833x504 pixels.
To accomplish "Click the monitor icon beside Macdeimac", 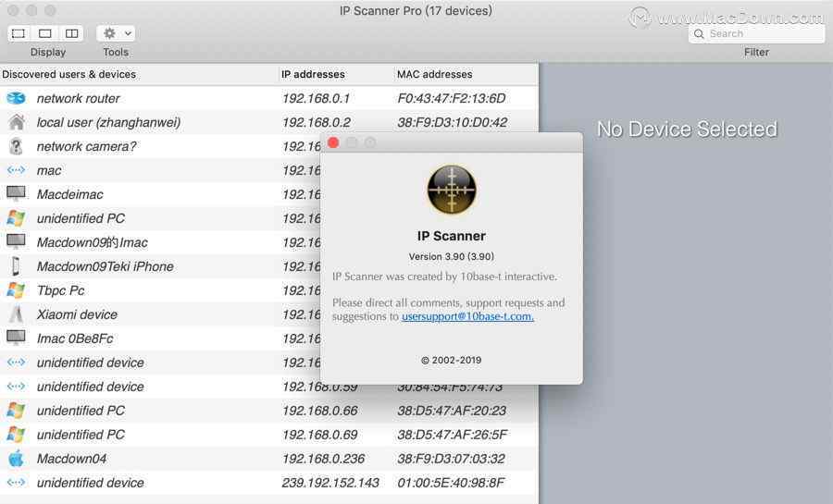I will pyautogui.click(x=16, y=193).
